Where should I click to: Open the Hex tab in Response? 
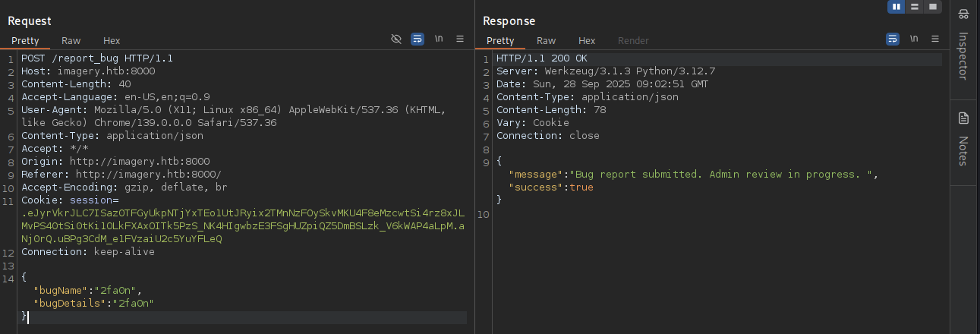587,41
